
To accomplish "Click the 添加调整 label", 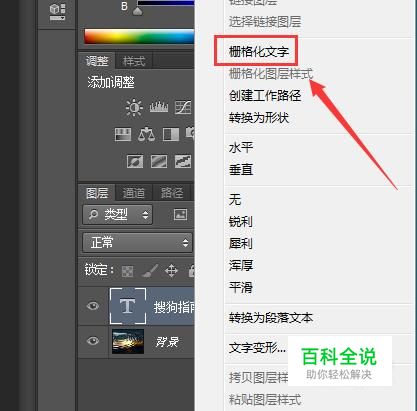I will [x=111, y=82].
